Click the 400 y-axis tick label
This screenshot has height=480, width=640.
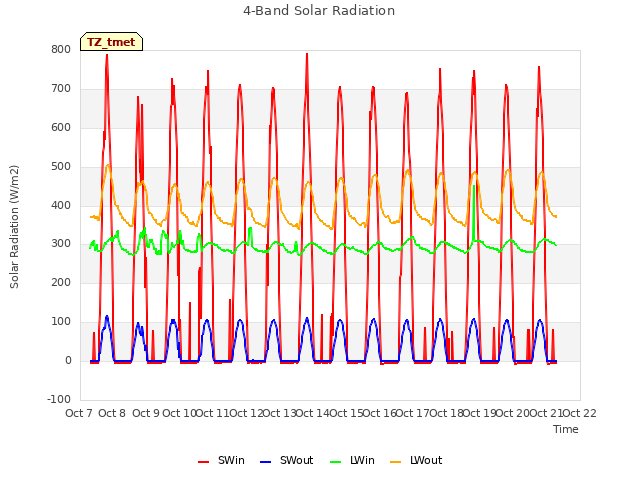(61, 205)
